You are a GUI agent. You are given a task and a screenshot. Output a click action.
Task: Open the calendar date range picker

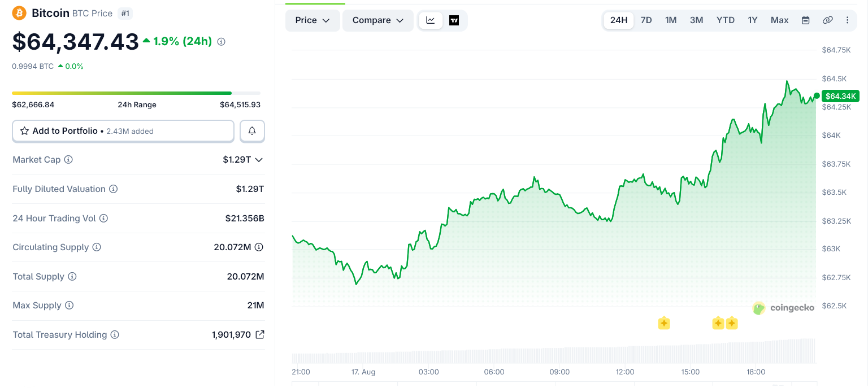(x=806, y=20)
